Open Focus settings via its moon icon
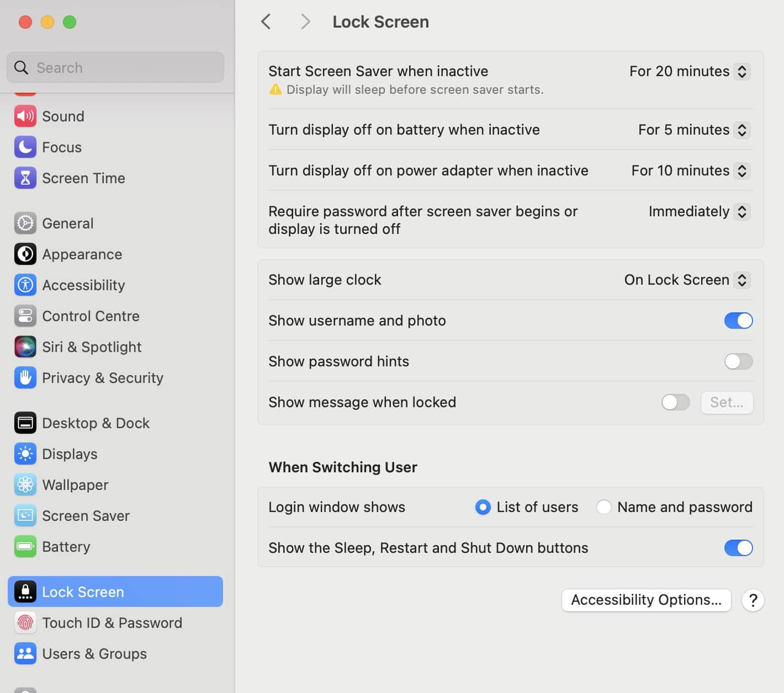The width and height of the screenshot is (784, 693). tap(25, 147)
